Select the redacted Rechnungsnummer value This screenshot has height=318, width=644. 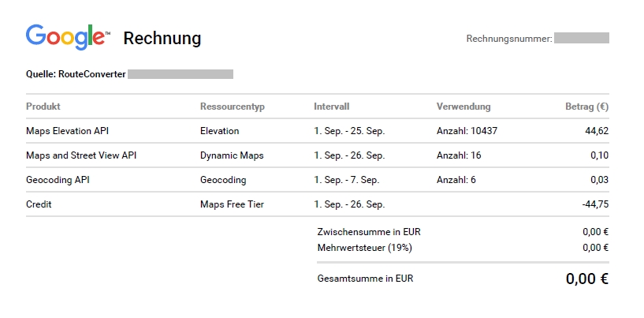581,38
